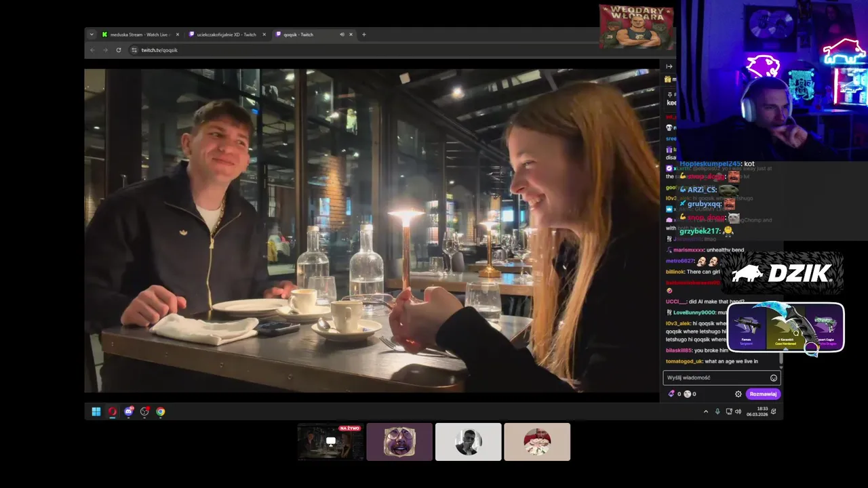Close the meduska Stream tab
This screenshot has width=868, height=488.
178,35
